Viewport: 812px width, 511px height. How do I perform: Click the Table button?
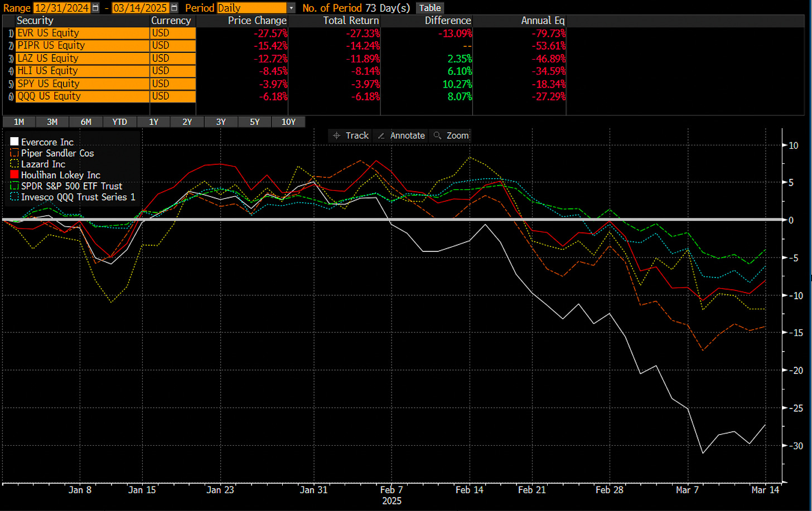[430, 8]
